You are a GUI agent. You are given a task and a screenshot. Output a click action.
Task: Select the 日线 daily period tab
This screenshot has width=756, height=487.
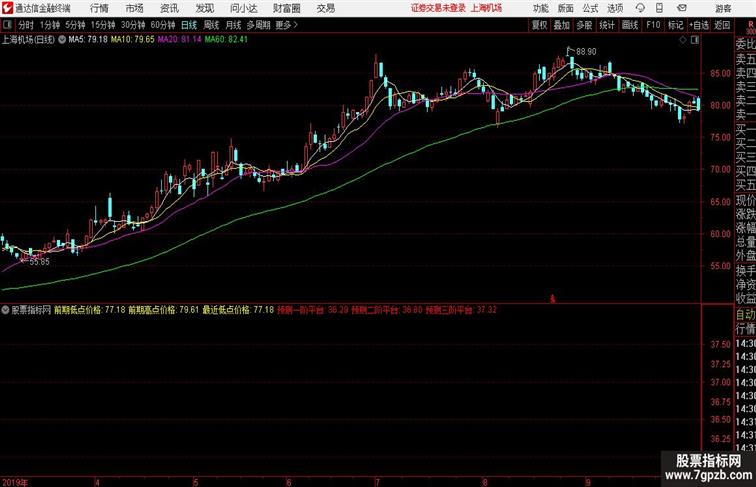point(189,25)
